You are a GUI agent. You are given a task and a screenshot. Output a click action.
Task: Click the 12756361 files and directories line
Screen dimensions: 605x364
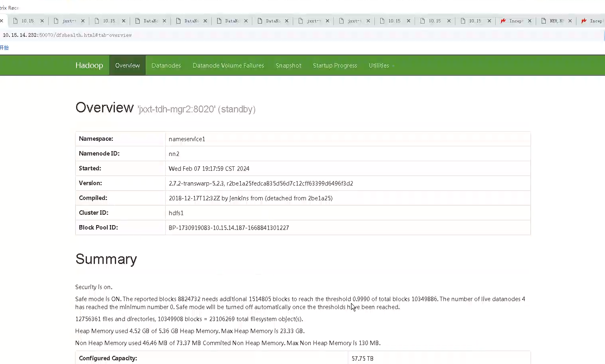189,319
